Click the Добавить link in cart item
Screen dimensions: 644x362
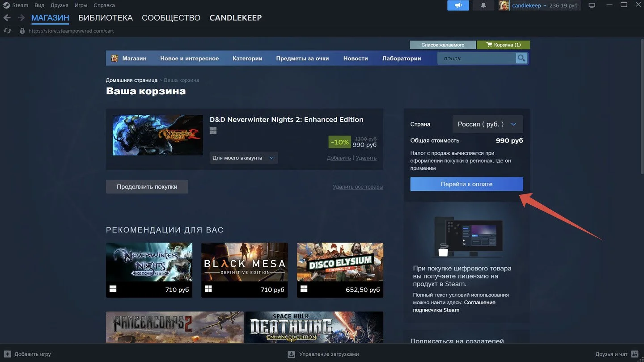(x=339, y=158)
